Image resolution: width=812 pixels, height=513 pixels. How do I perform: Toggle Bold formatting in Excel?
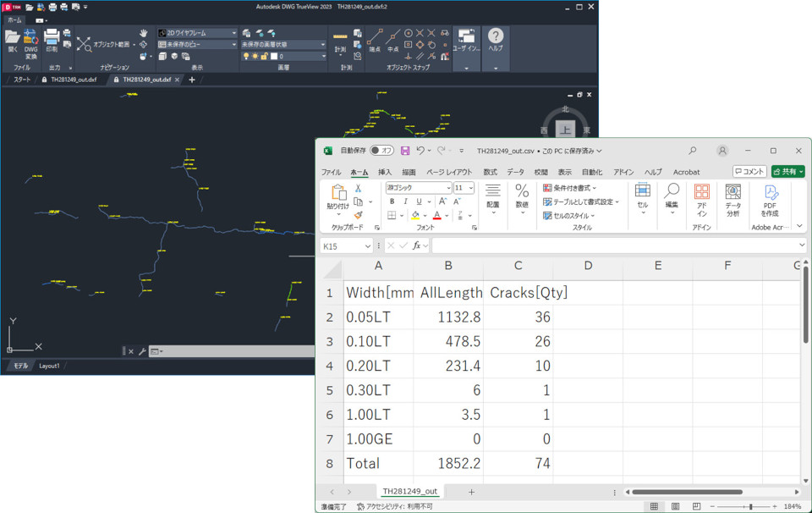pyautogui.click(x=392, y=201)
